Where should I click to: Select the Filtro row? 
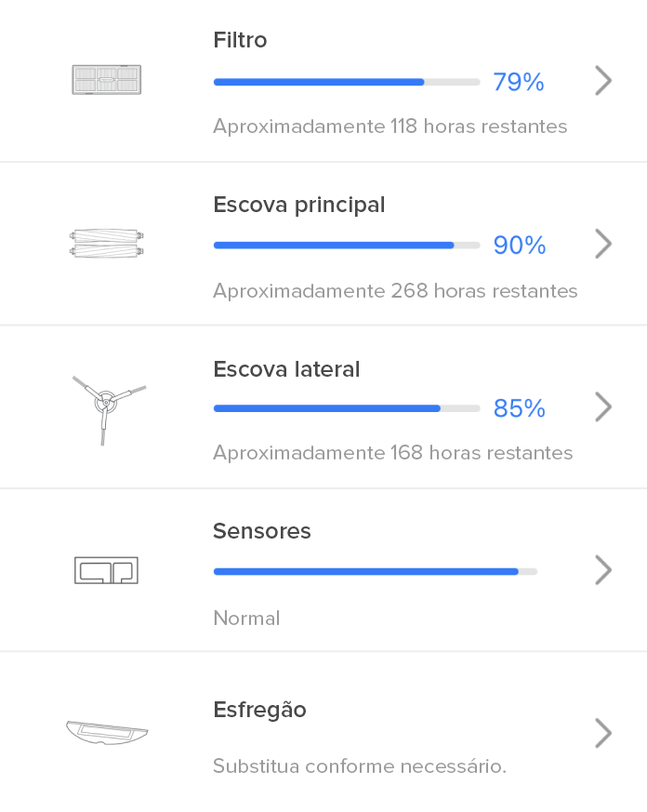(x=323, y=80)
